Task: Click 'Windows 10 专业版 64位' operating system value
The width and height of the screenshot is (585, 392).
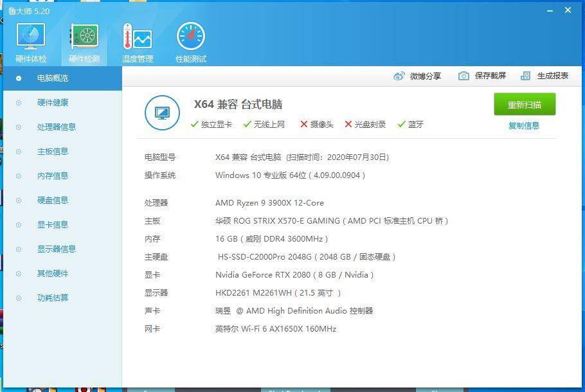Action: 261,175
